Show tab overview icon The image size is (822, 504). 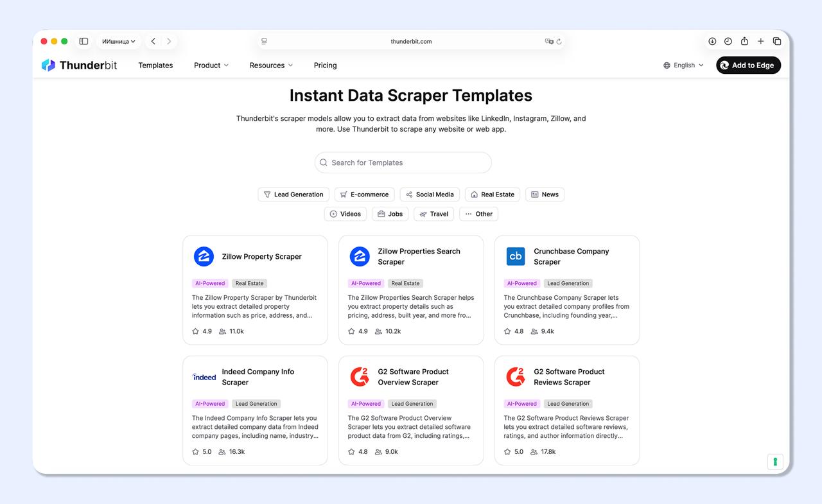coord(777,41)
